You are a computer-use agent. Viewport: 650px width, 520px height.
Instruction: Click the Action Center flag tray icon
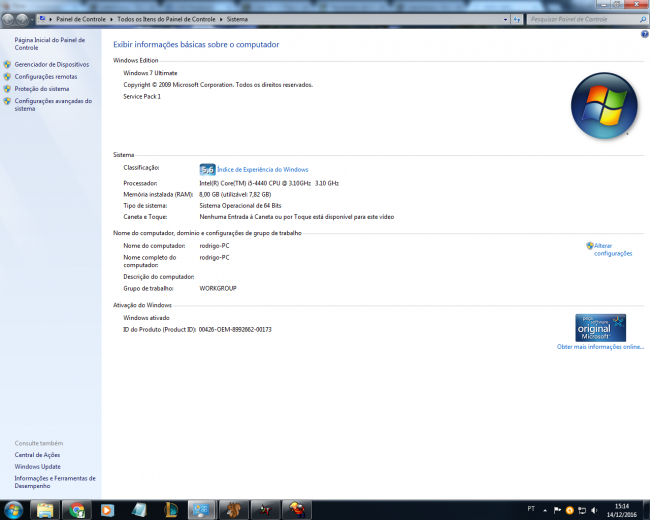pos(557,510)
